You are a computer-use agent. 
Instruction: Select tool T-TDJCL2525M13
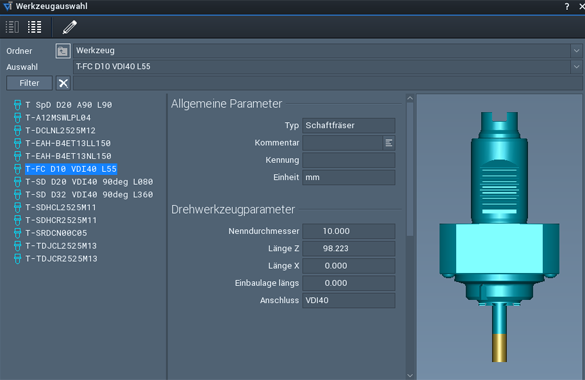coord(61,246)
